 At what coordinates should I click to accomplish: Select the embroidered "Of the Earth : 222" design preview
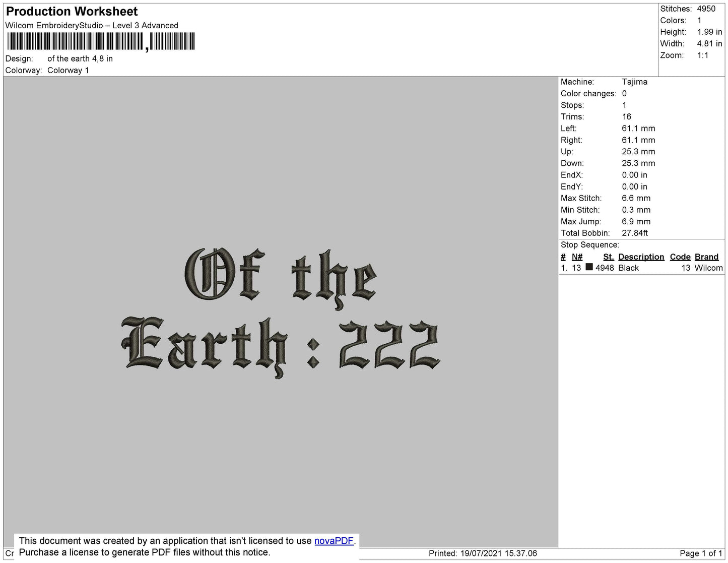click(x=281, y=313)
